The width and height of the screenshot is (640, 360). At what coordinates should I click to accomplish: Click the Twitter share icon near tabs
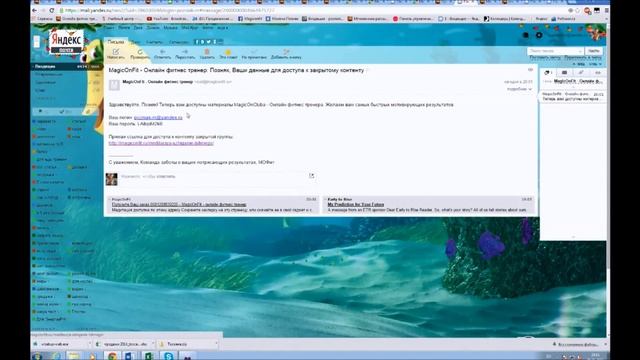[x=209, y=42]
